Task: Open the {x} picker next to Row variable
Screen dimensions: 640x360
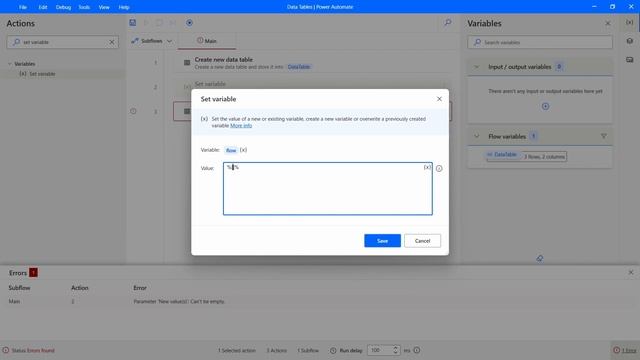Action: pos(243,150)
